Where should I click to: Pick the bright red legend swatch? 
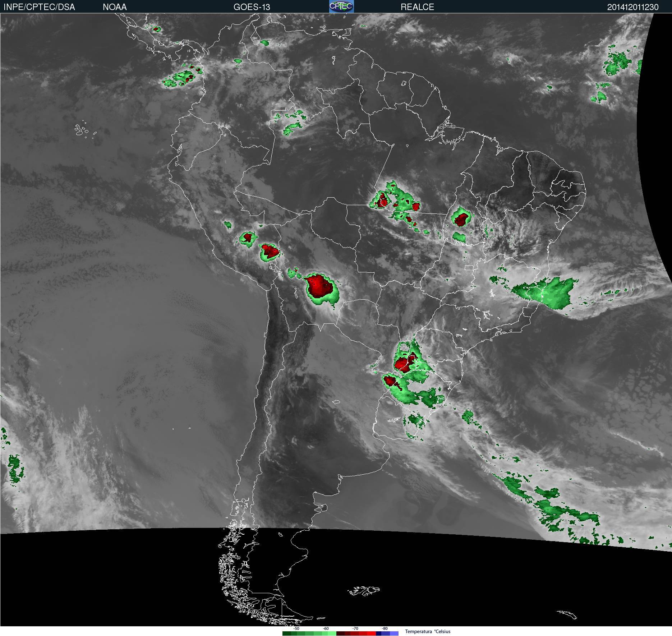point(372,633)
